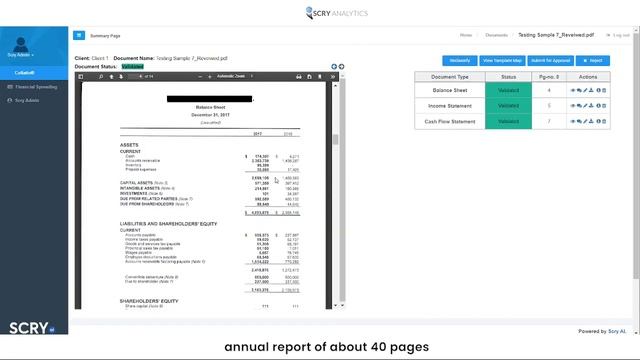The image size is (640, 360).
Task: Click Cash Flow Statement document type cell
Action: pos(450,121)
